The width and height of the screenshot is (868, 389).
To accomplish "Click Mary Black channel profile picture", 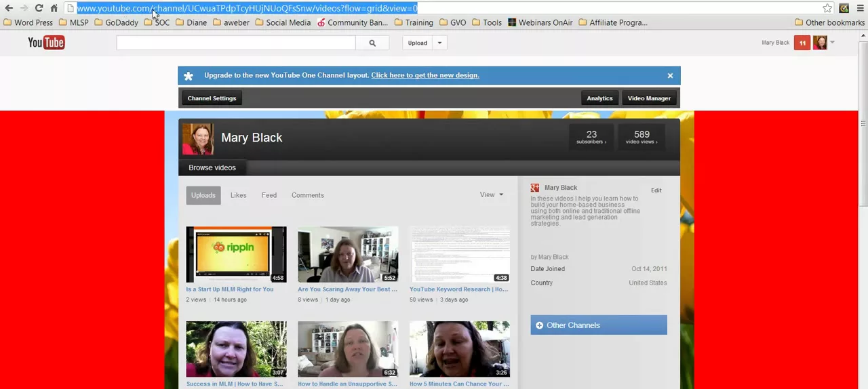I will point(198,139).
